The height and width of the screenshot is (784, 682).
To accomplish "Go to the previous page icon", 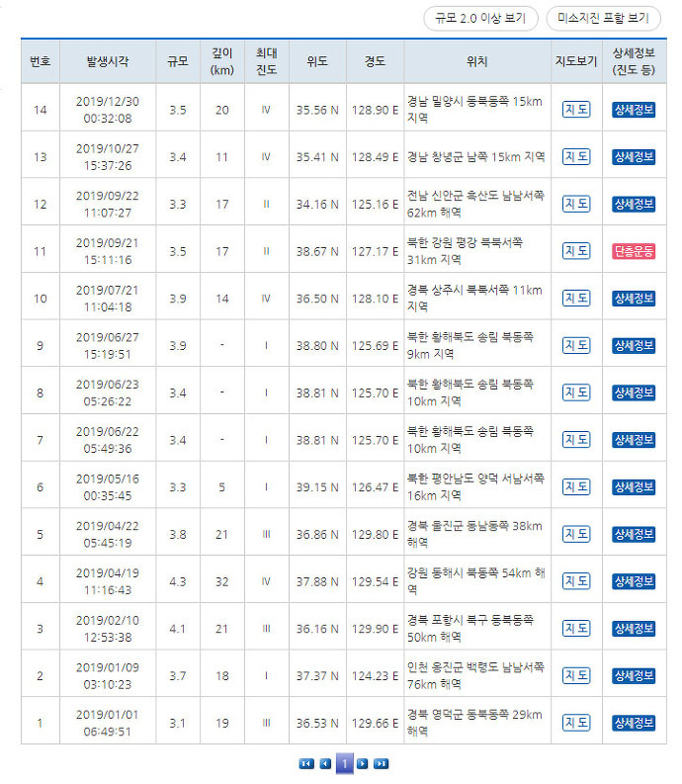I will (x=325, y=763).
